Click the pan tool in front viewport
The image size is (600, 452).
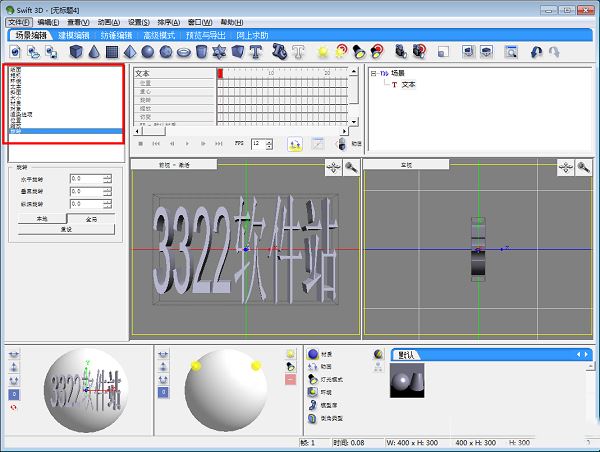click(333, 168)
